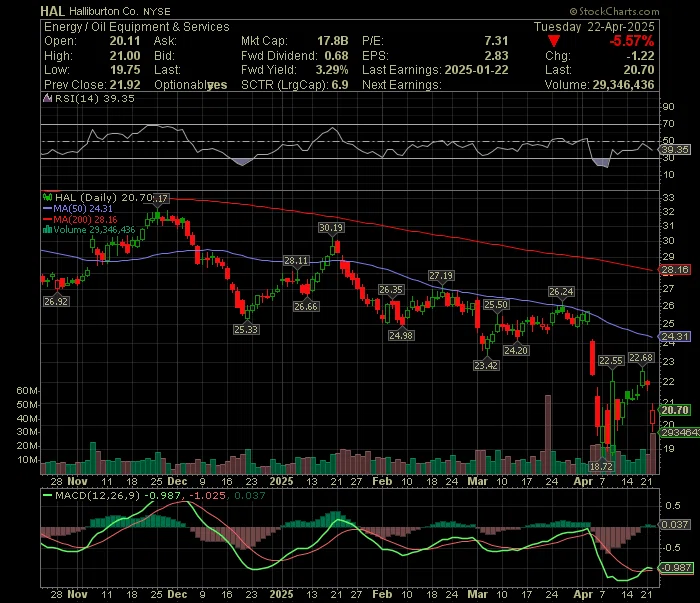Click the 24.20 low price label
This screenshot has height=603, width=700.
click(x=516, y=351)
